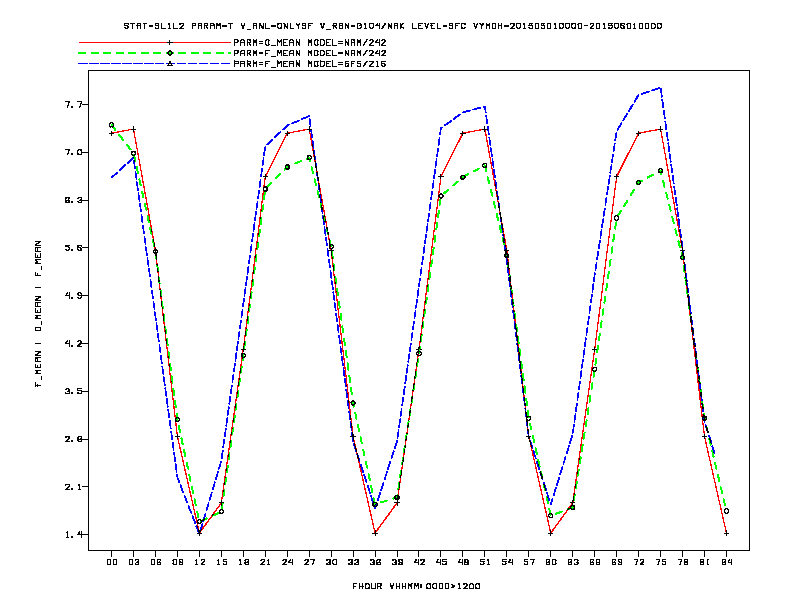This screenshot has width=792, height=612.
Task: Click x-axis tick label 36
Action: pyautogui.click(x=375, y=562)
